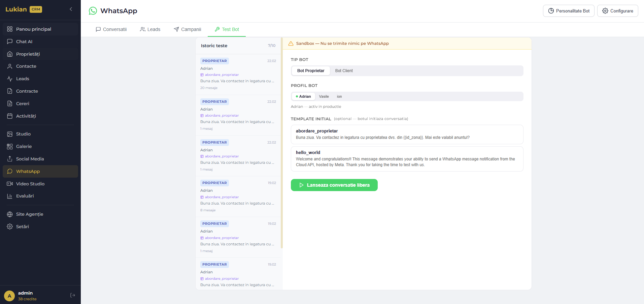Go to Video Studio in sidebar
The height and width of the screenshot is (304, 644).
(30, 184)
